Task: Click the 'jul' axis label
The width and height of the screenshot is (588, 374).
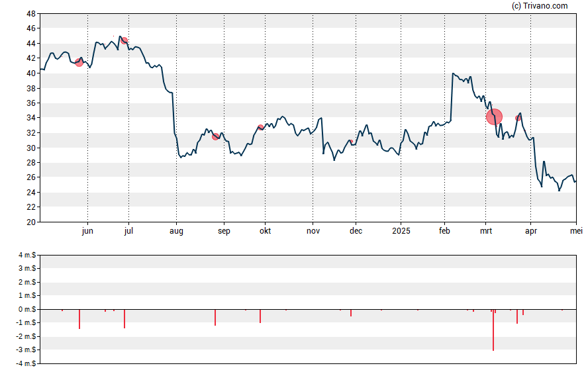Action: coord(128,231)
